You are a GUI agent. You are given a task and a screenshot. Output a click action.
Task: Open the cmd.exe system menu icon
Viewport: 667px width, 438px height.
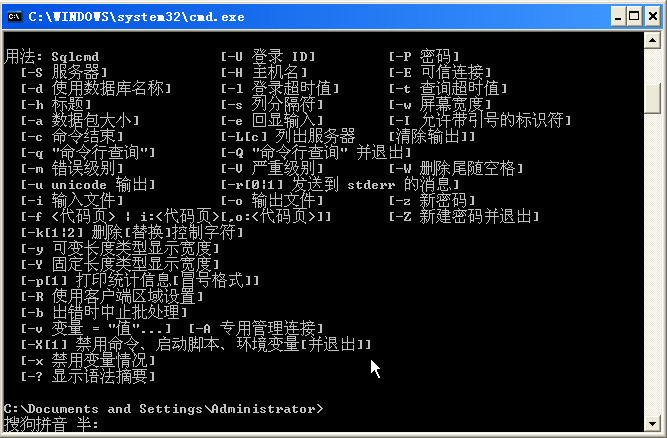click(14, 17)
